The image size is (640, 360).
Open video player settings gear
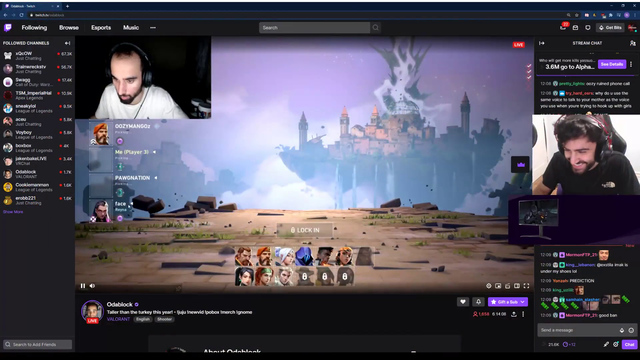click(489, 286)
